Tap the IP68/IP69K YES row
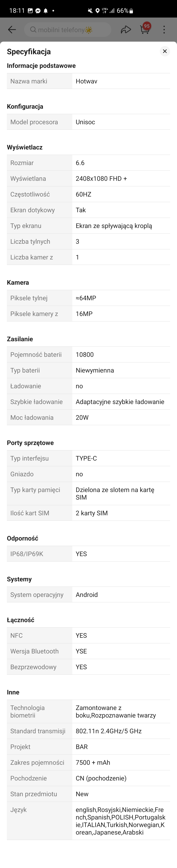 [88, 554]
